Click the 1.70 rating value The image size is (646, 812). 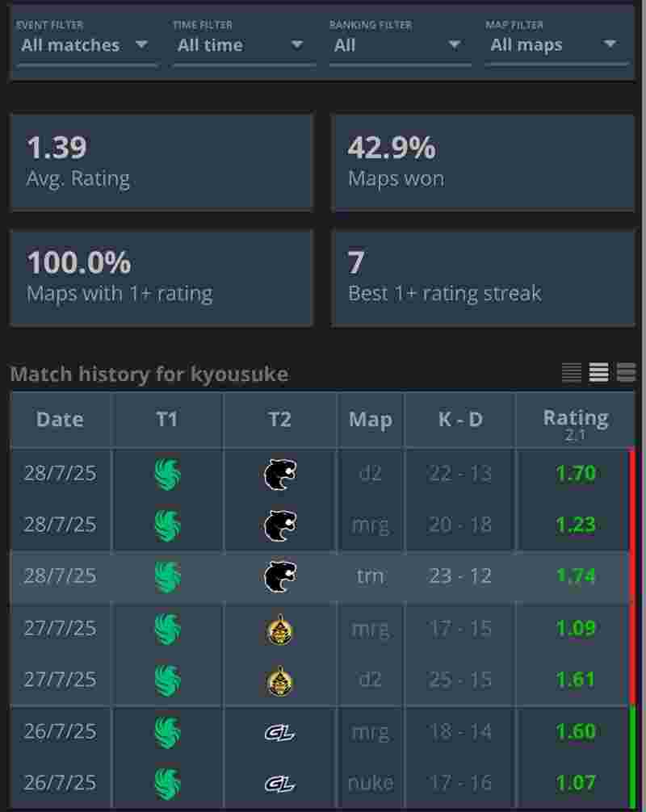(x=575, y=473)
